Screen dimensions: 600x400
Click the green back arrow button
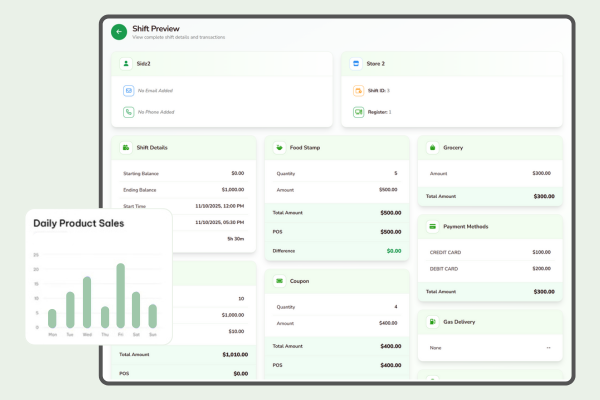click(119, 32)
